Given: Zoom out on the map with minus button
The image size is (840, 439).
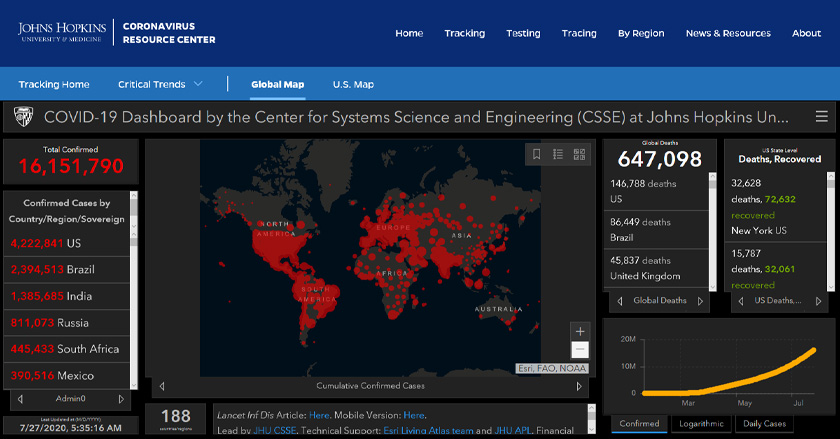Looking at the screenshot, I should click(x=580, y=350).
